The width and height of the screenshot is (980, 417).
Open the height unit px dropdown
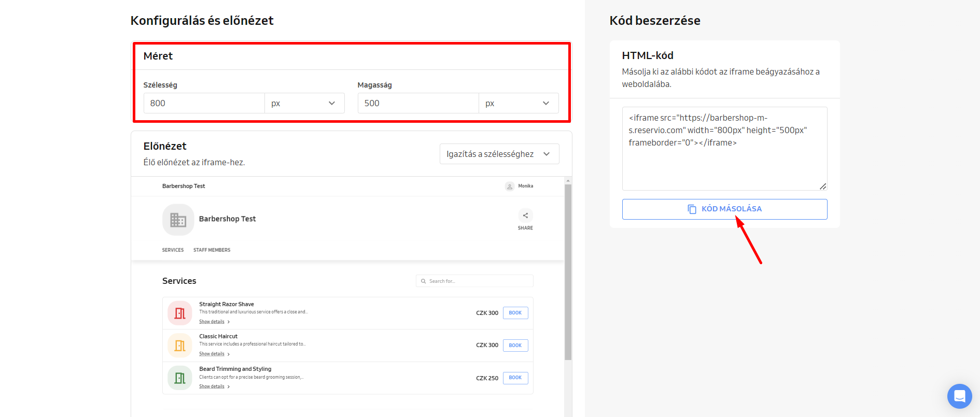tap(519, 103)
